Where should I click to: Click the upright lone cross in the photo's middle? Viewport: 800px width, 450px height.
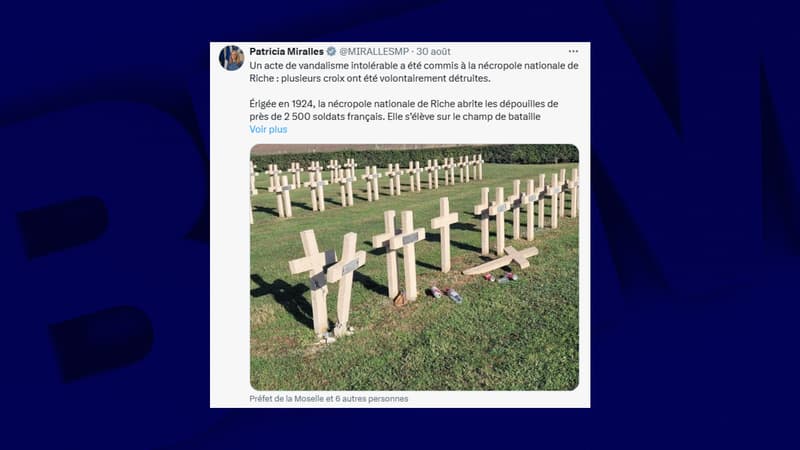pos(444,234)
